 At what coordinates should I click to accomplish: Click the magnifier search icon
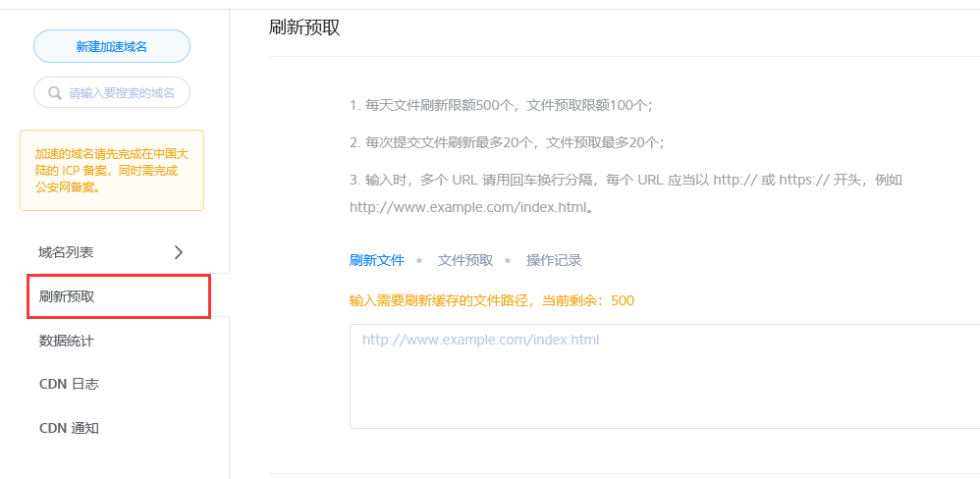pos(55,93)
